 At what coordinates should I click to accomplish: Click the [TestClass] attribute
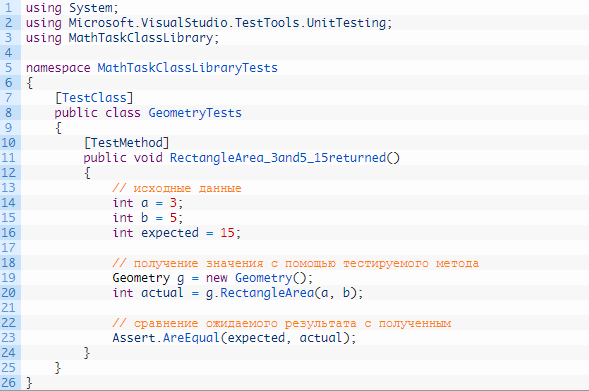point(94,98)
